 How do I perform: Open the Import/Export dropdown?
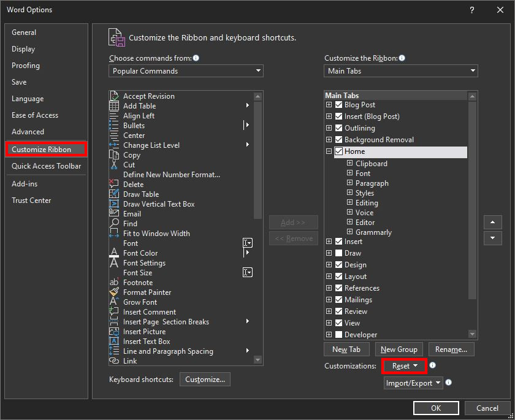pos(413,383)
